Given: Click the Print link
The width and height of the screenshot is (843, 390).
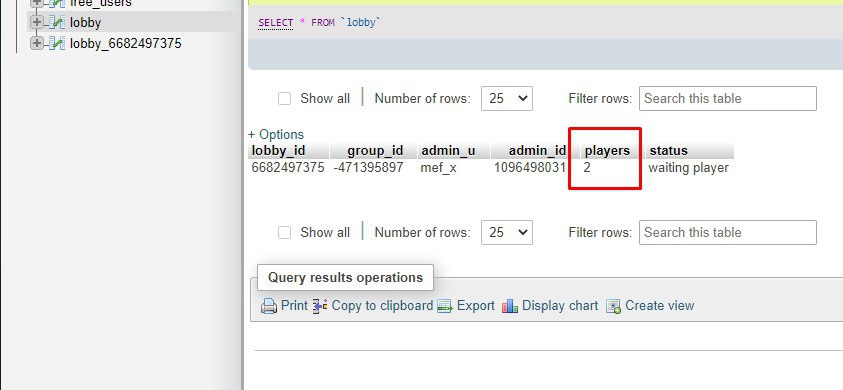Looking at the screenshot, I should pos(294,306).
